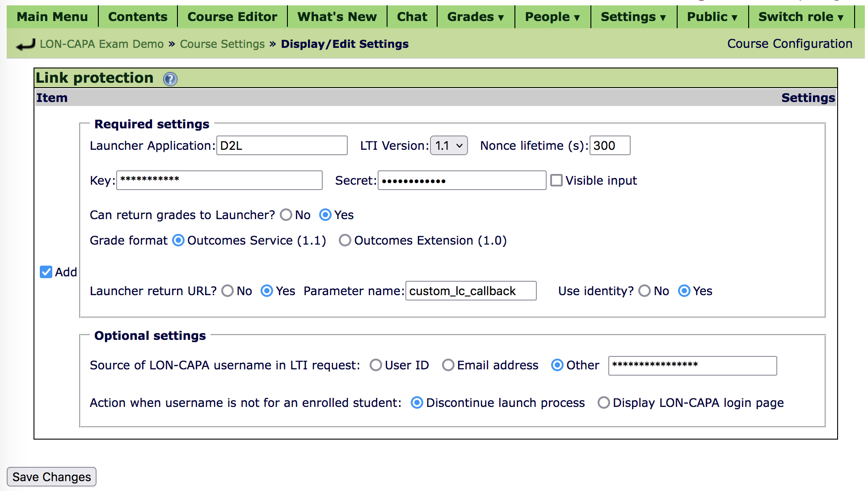Expand the LTI Version dropdown selector
Viewport: 868px width, 491px height.
click(447, 145)
